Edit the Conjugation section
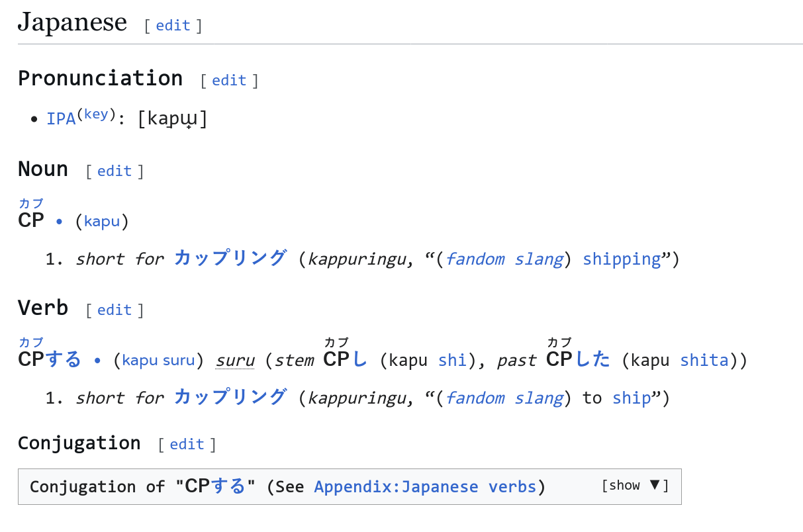 187,445
